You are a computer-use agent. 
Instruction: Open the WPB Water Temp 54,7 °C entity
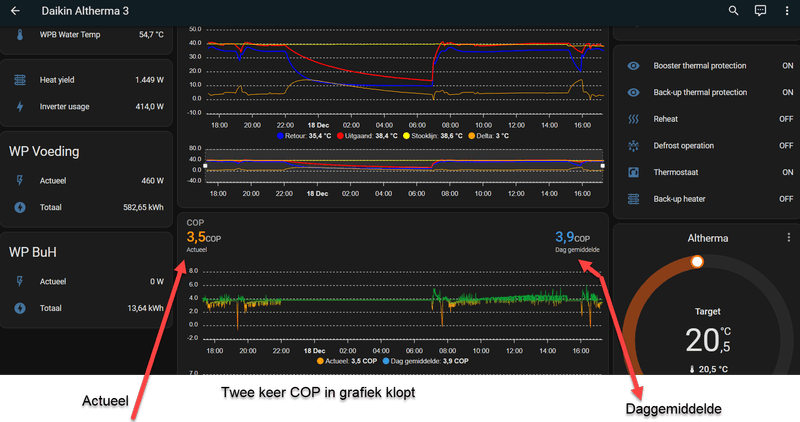click(87, 35)
